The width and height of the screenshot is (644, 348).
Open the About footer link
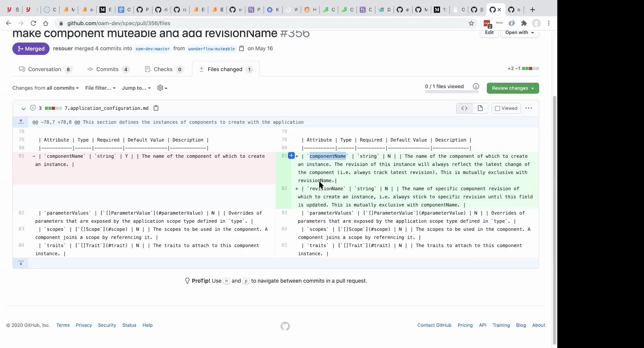click(539, 325)
